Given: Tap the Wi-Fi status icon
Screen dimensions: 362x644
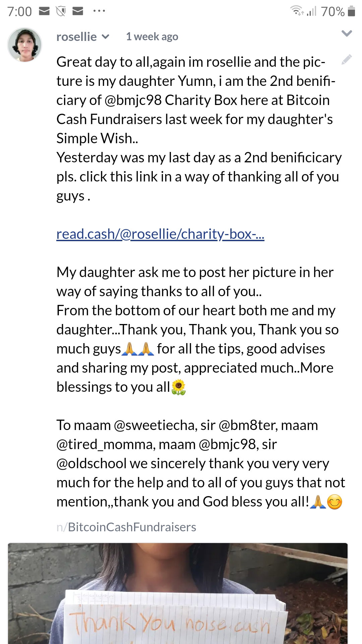Looking at the screenshot, I should click(297, 11).
